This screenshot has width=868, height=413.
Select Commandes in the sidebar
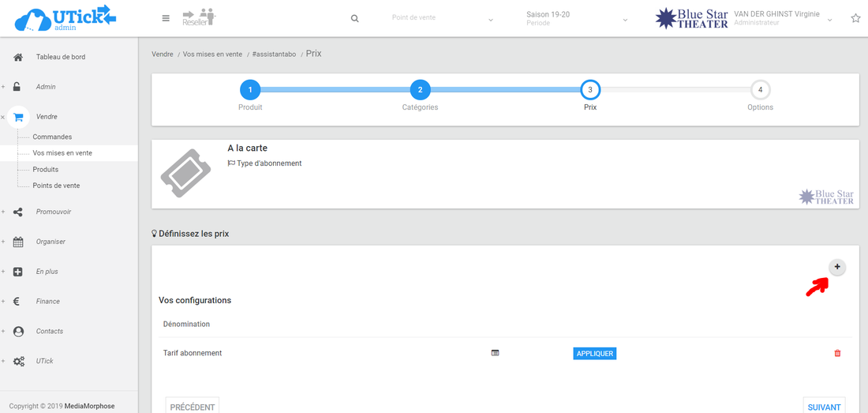(52, 137)
